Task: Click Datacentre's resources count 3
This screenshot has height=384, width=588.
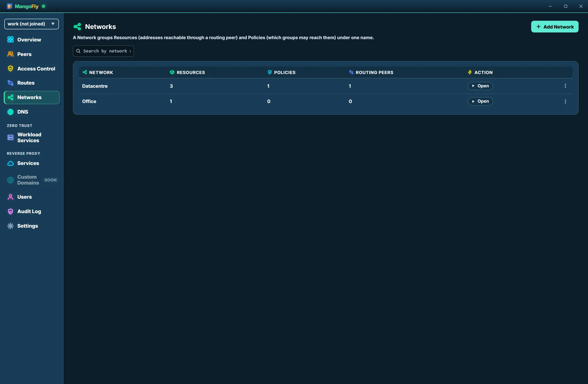Action: click(171, 86)
